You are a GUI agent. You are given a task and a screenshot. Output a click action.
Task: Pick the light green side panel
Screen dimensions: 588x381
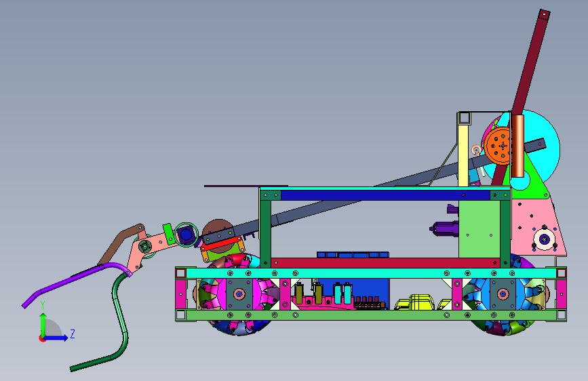[479, 229]
